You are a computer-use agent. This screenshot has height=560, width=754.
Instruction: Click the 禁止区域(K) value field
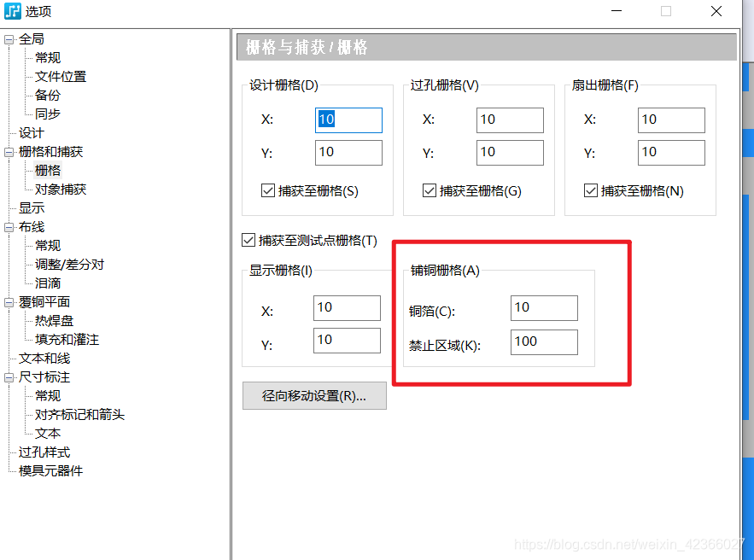[544, 342]
